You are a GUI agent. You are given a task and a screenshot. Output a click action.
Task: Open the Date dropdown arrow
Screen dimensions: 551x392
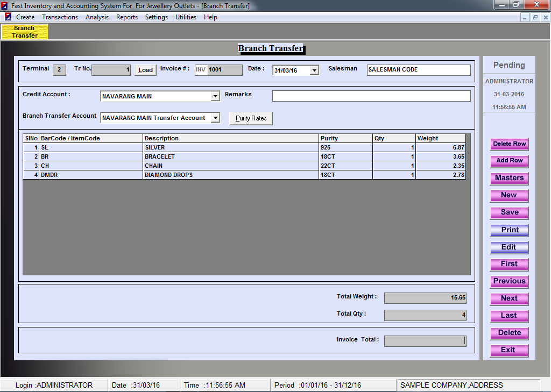(315, 70)
